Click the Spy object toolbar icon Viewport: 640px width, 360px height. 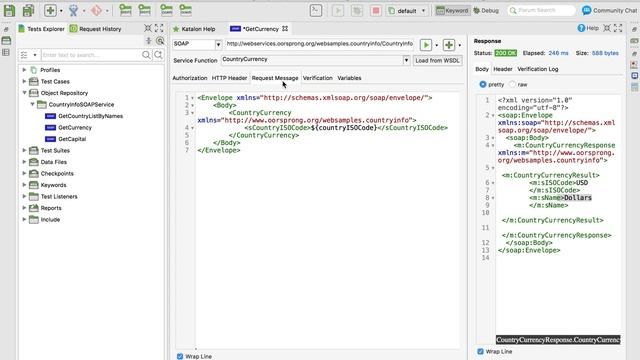[x=73, y=11]
